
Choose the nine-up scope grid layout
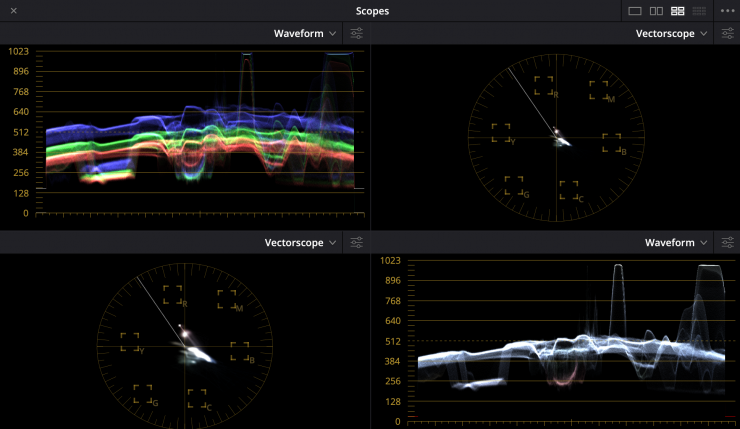click(x=698, y=11)
